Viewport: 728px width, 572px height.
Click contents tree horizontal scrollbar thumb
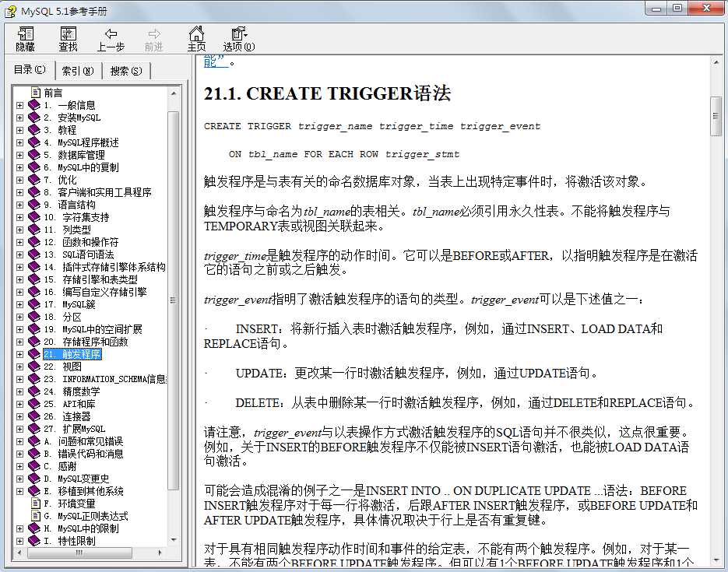coord(80,553)
